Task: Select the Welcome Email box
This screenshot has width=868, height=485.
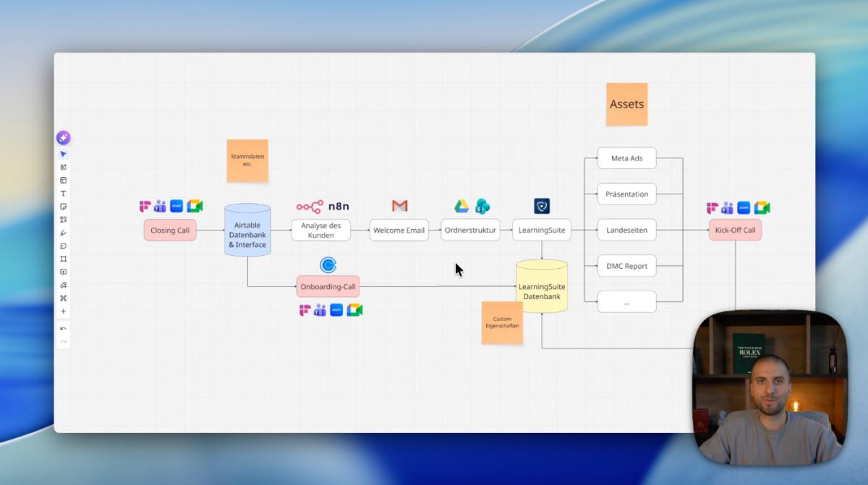Action: click(399, 231)
